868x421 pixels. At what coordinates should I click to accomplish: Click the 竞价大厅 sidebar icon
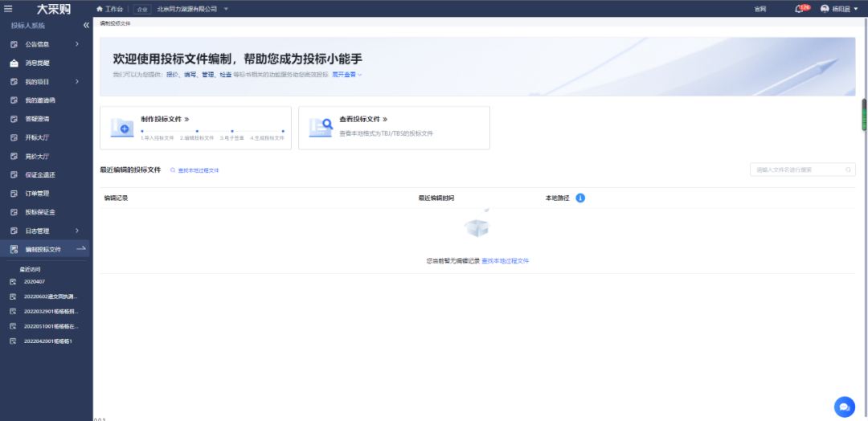[x=14, y=156]
